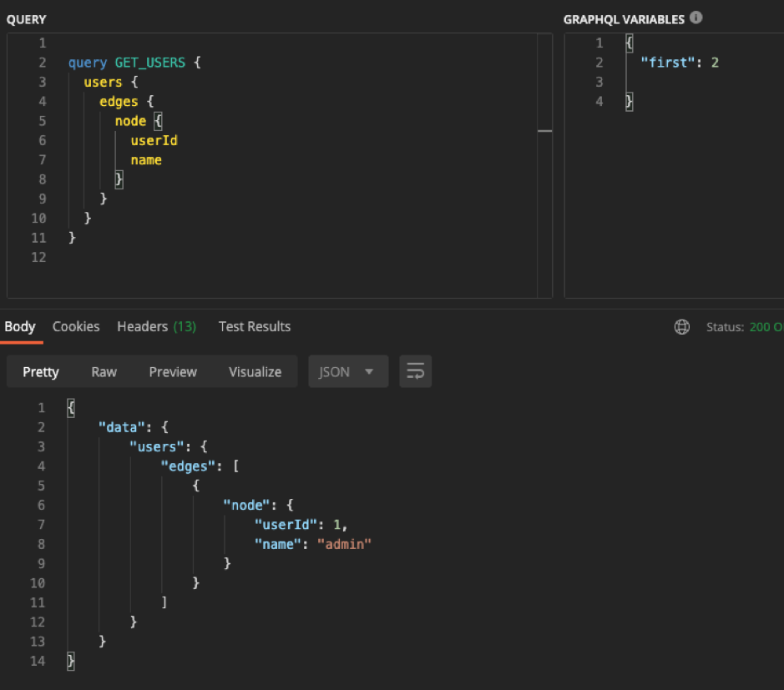The width and height of the screenshot is (784, 690).
Task: Toggle the line wrapping icon for the response
Action: tap(415, 371)
